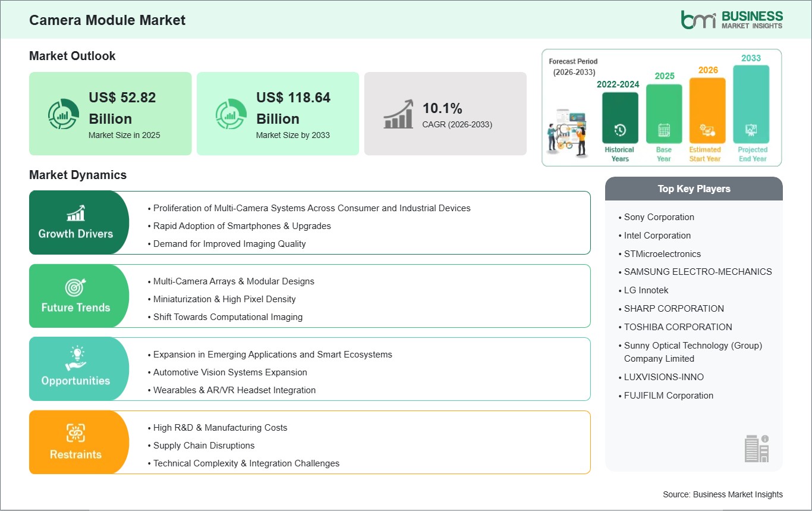
Task: Click the donut chart icon beside US$ 52.82 Billion
Action: pos(63,114)
